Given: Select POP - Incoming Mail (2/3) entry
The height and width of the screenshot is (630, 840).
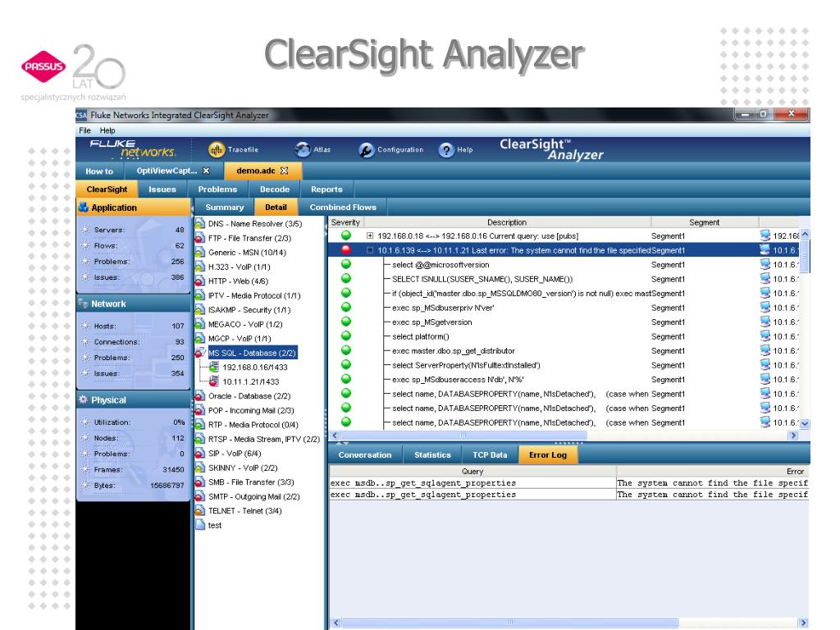Looking at the screenshot, I should click(251, 410).
